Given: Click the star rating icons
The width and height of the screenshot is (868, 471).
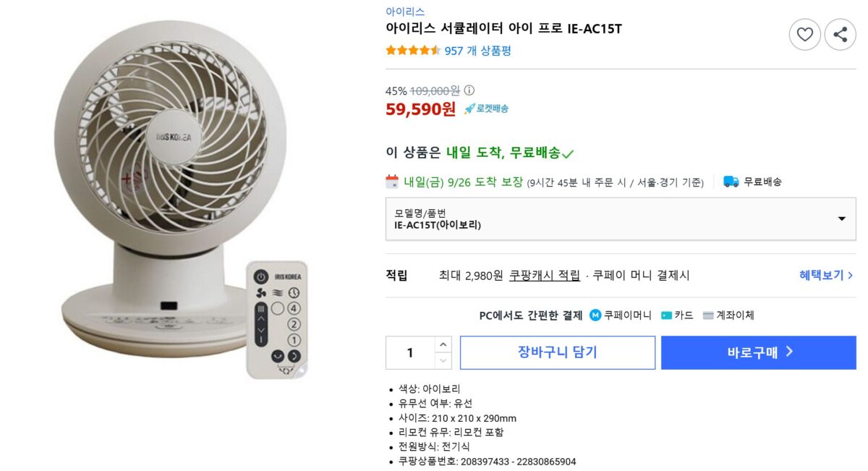Looking at the screenshot, I should click(x=413, y=51).
